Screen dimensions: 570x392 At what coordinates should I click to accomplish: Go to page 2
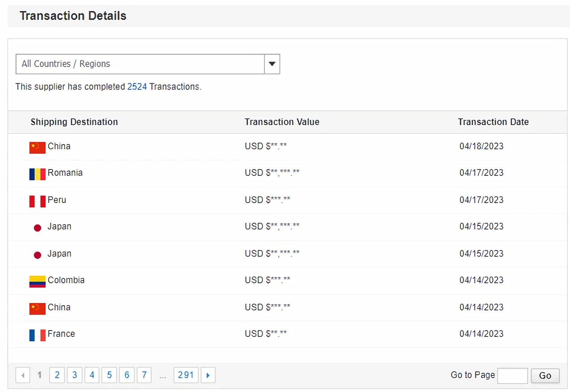click(x=57, y=375)
